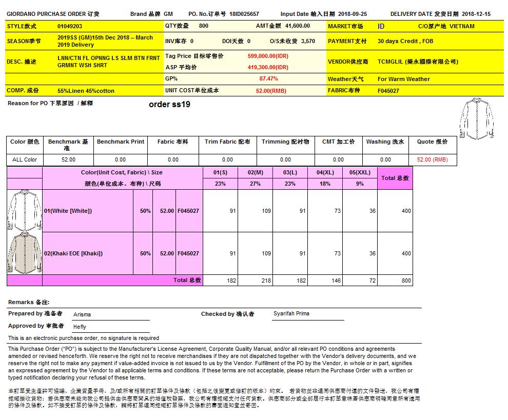Click the GP% value 87.47%
The image size is (508, 420).
pyautogui.click(x=268, y=79)
